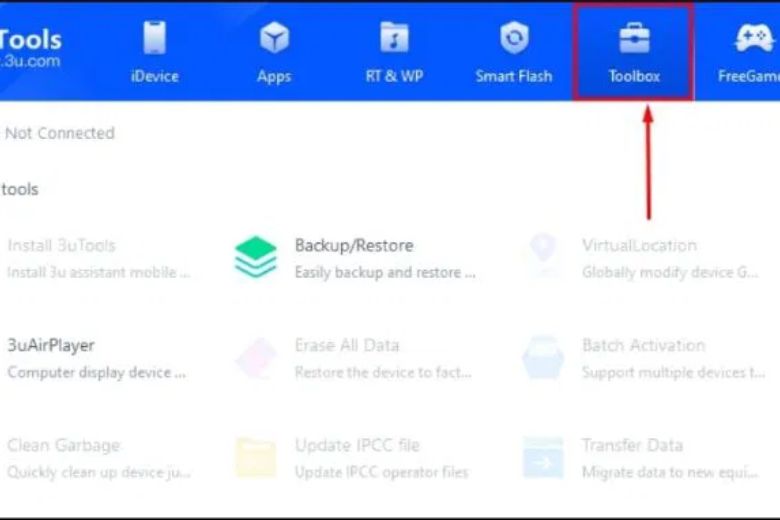
Task: Select the Smart Flash shield icon
Action: [x=514, y=39]
